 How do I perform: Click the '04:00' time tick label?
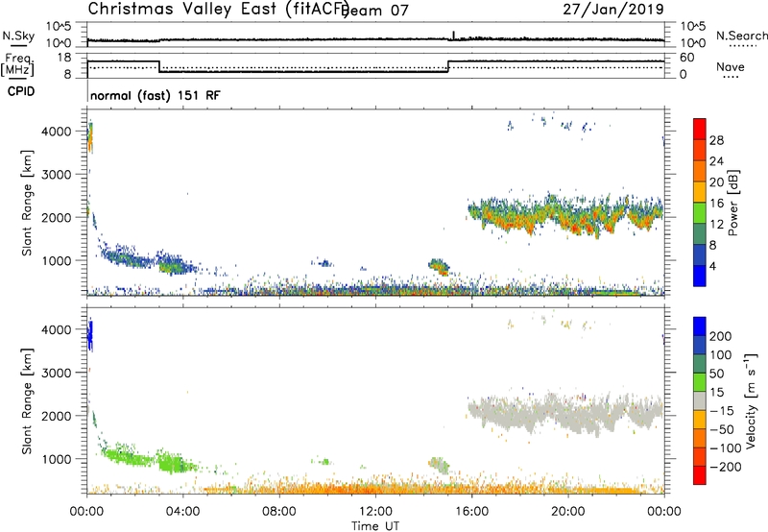(182, 512)
